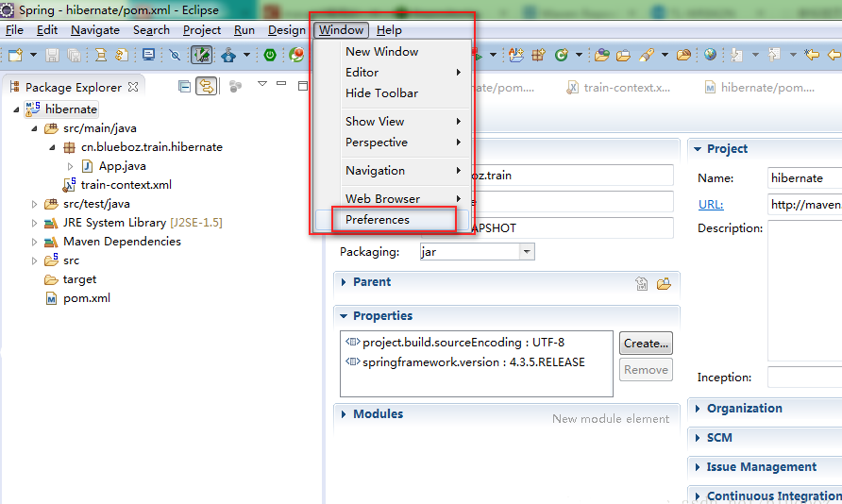Expand the JRE System Library node
842x504 pixels.
pyautogui.click(x=34, y=223)
